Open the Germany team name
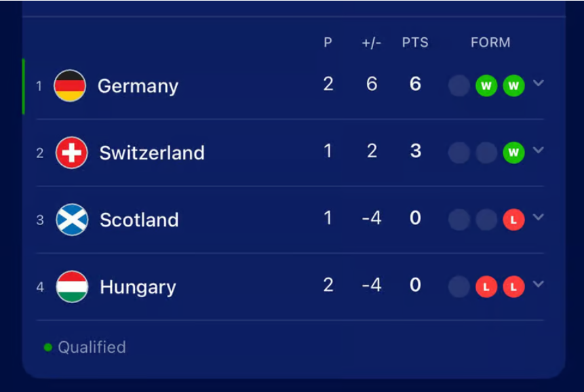The image size is (584, 392). click(138, 86)
